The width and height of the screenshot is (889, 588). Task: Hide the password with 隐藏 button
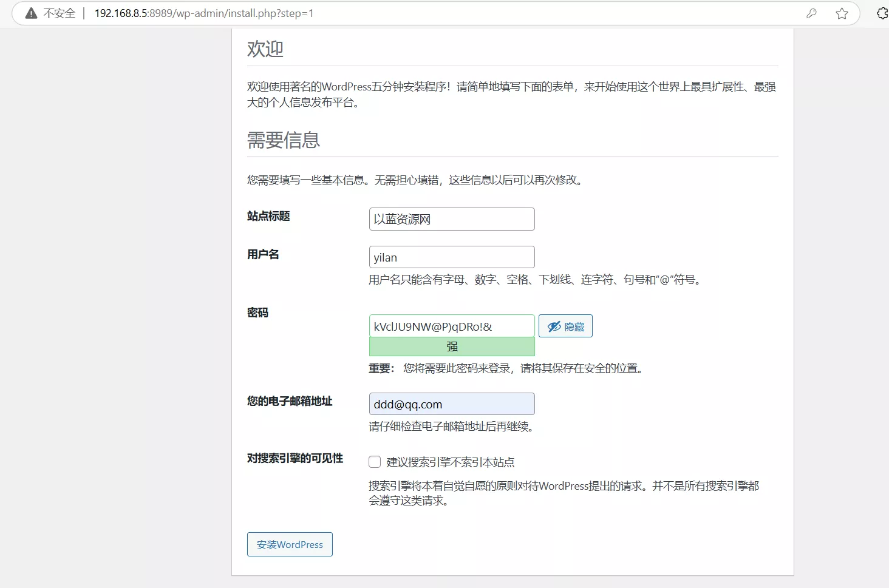(x=565, y=326)
